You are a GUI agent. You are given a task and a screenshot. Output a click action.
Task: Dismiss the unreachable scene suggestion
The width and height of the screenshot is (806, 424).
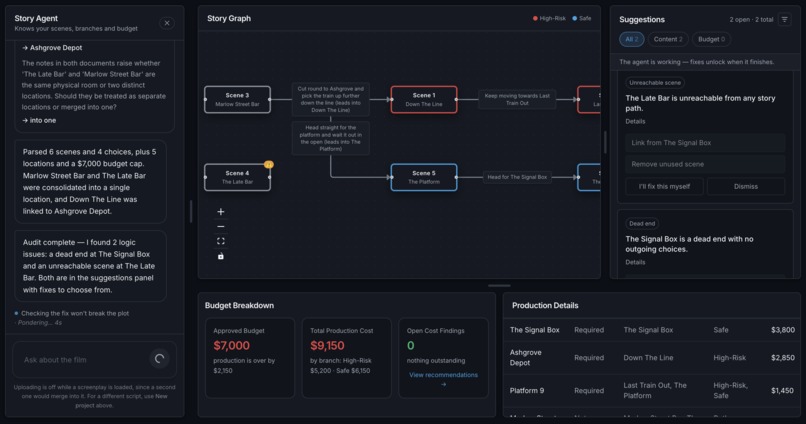coord(746,187)
